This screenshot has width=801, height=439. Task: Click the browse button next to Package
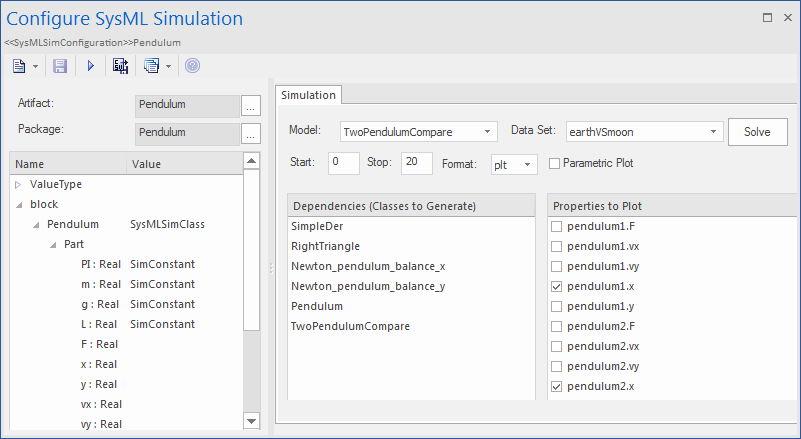[x=251, y=133]
